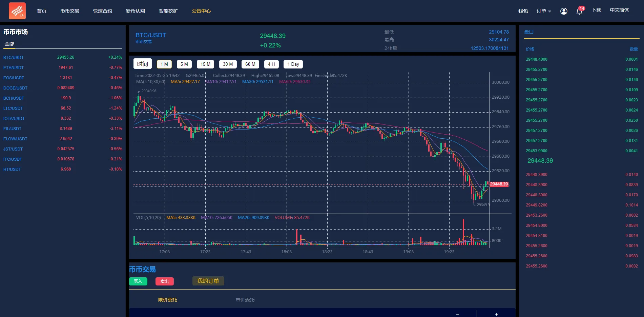Viewport: 644px width, 317px height.
Task: Select the 全部 market list tab
Action: click(x=9, y=44)
